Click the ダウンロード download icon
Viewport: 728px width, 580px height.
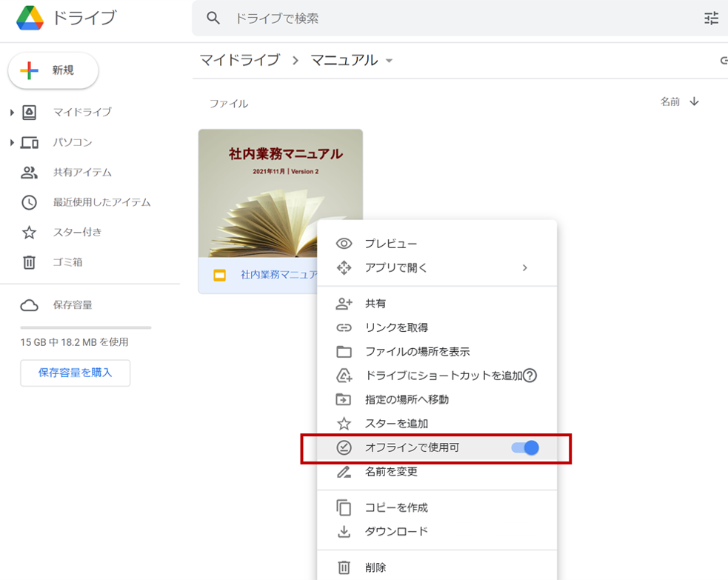click(x=344, y=531)
